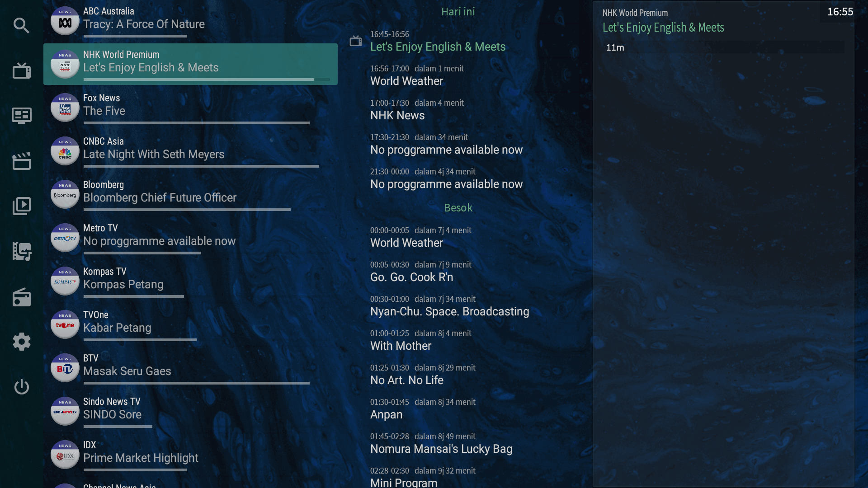Click now-playing TV icon beside 16:45 programme

[x=356, y=41]
